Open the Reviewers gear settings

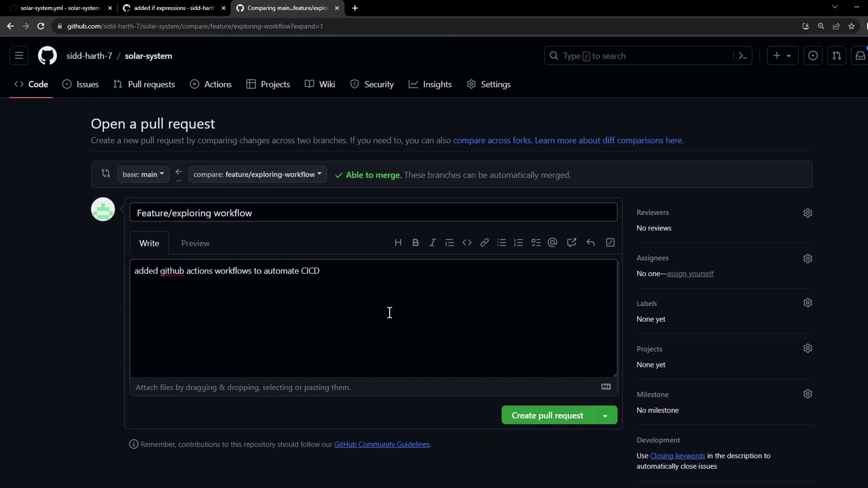807,213
